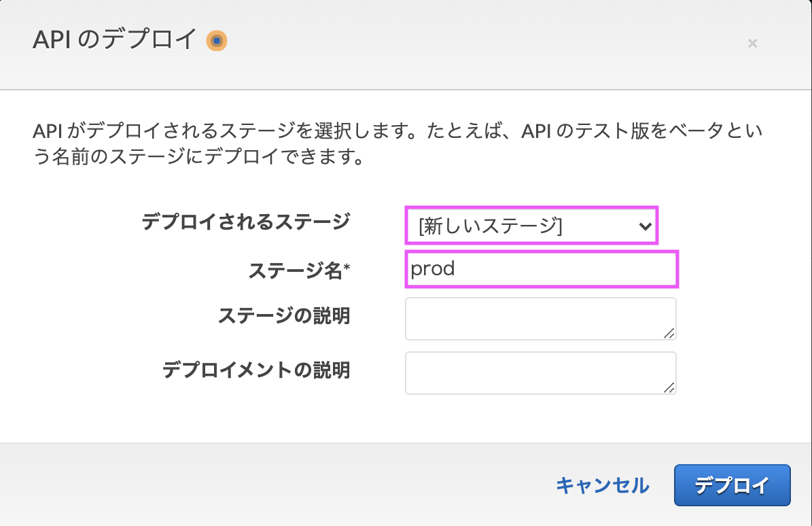Image resolution: width=812 pixels, height=526 pixels.
Task: Click the ステージ名 input containing prod
Action: coord(541,269)
